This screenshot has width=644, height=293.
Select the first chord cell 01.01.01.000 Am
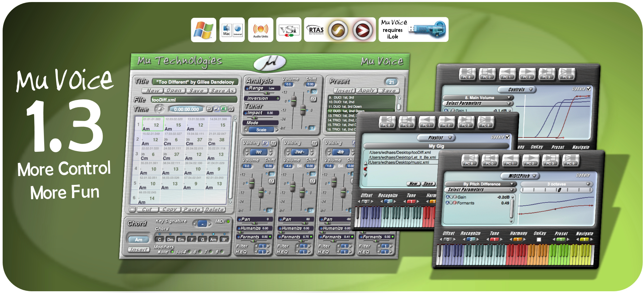click(153, 124)
